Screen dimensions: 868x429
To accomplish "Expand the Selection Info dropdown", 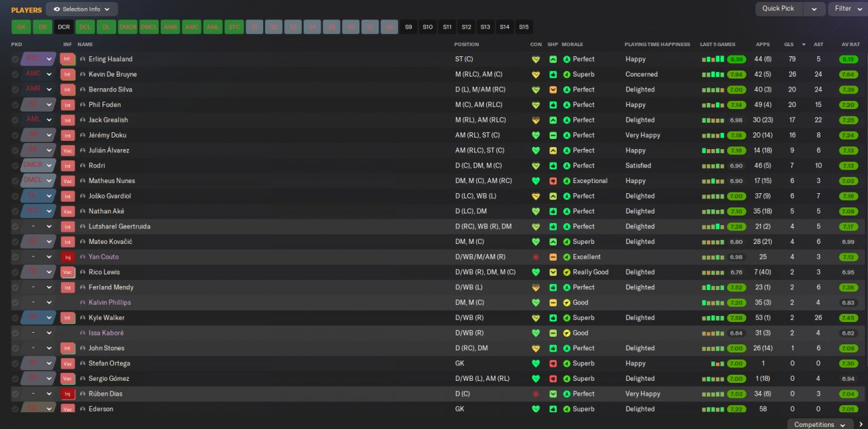I will tap(81, 9).
